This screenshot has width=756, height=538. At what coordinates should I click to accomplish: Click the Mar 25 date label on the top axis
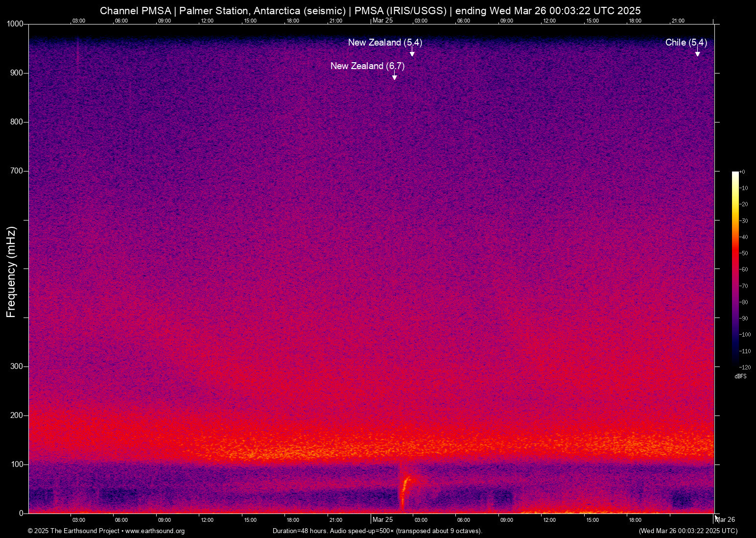point(382,21)
